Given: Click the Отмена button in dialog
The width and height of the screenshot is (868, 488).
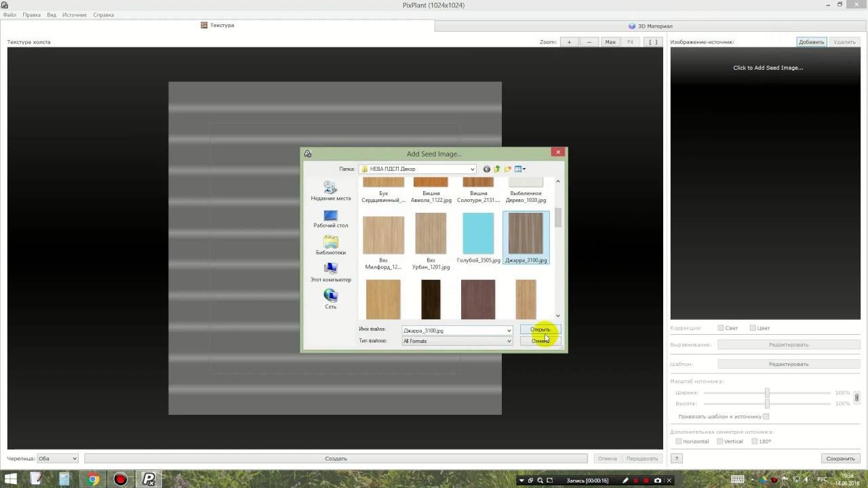Looking at the screenshot, I should pyautogui.click(x=540, y=341).
